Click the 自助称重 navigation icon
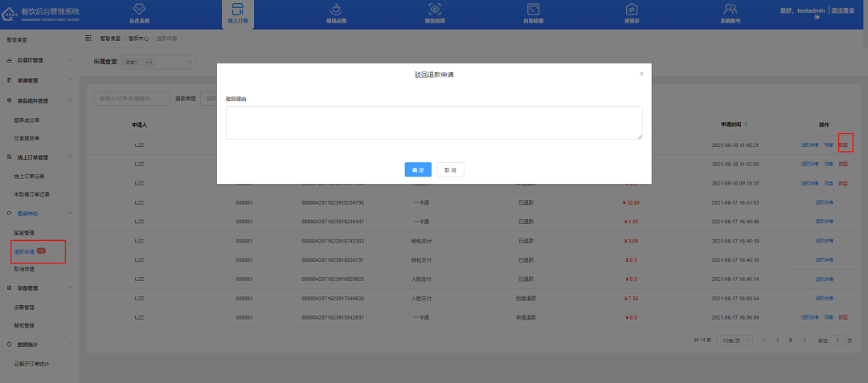Viewport: 868px width, 383px height. point(532,9)
